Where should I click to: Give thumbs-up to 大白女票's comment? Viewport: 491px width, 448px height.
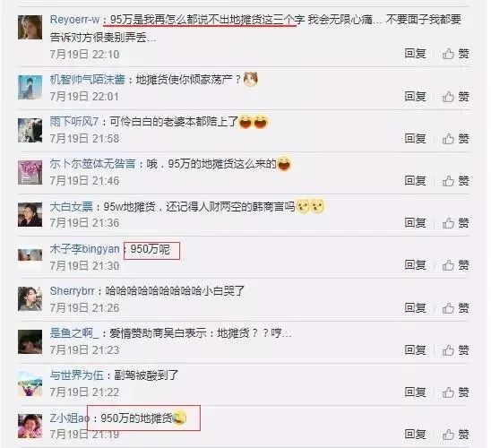click(x=456, y=223)
